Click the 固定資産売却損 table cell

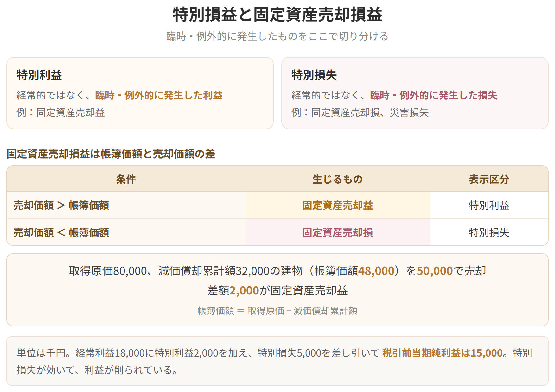(338, 232)
